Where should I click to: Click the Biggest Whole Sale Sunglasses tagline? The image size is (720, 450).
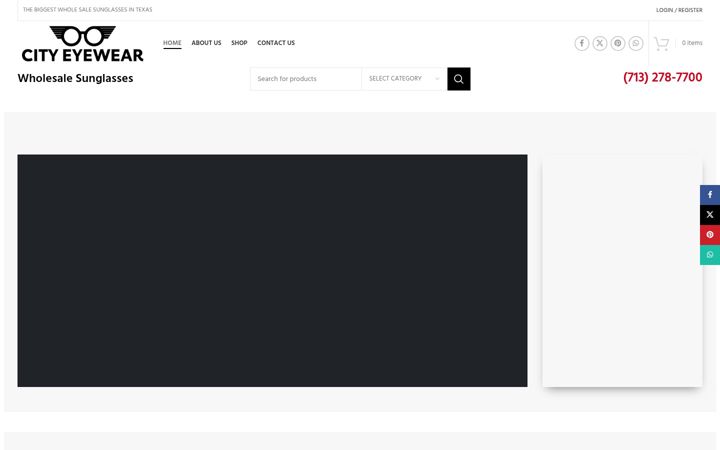87,9
